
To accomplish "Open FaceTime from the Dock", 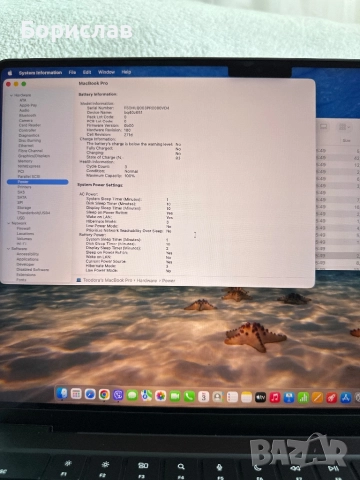I will pyautogui.click(x=175, y=396).
